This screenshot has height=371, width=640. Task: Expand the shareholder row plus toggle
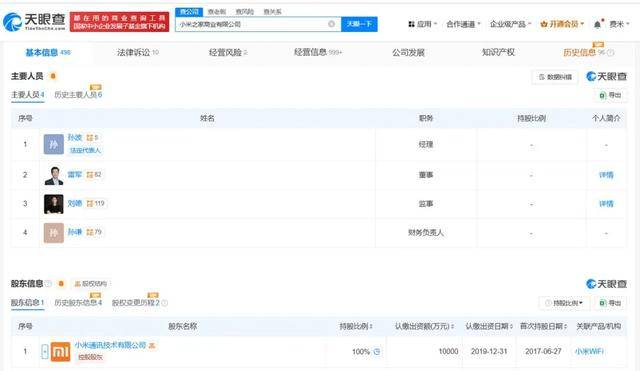click(x=45, y=351)
